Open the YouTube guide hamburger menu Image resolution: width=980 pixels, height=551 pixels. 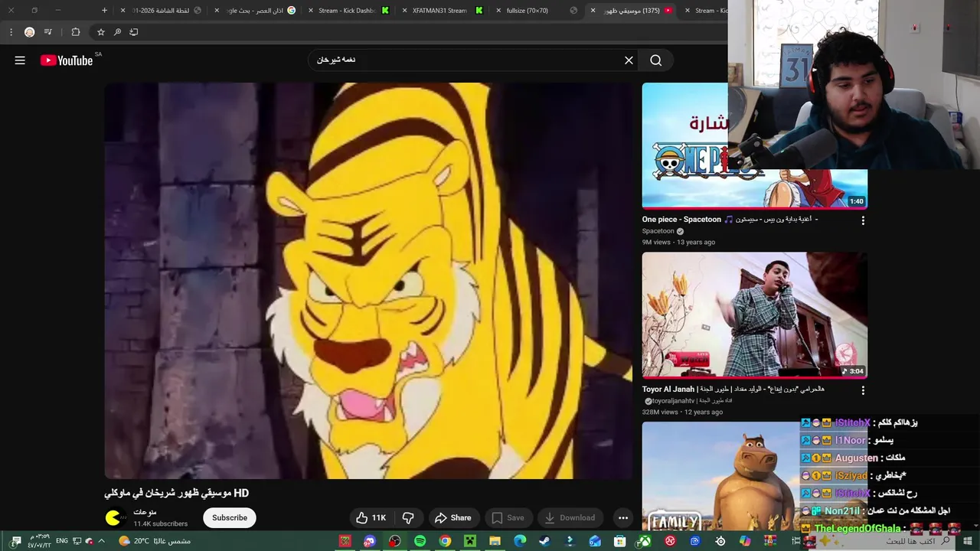click(x=20, y=60)
